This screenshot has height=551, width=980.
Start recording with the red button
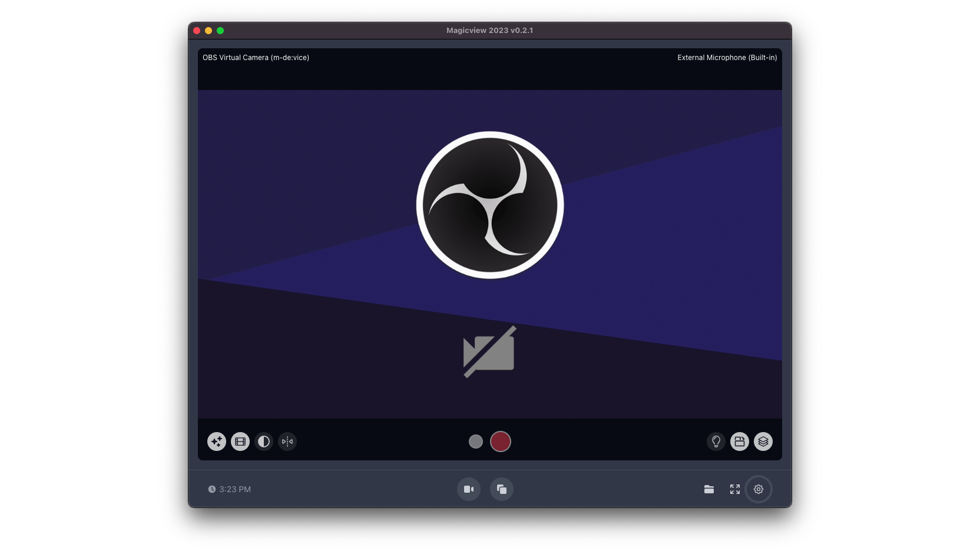coord(500,442)
